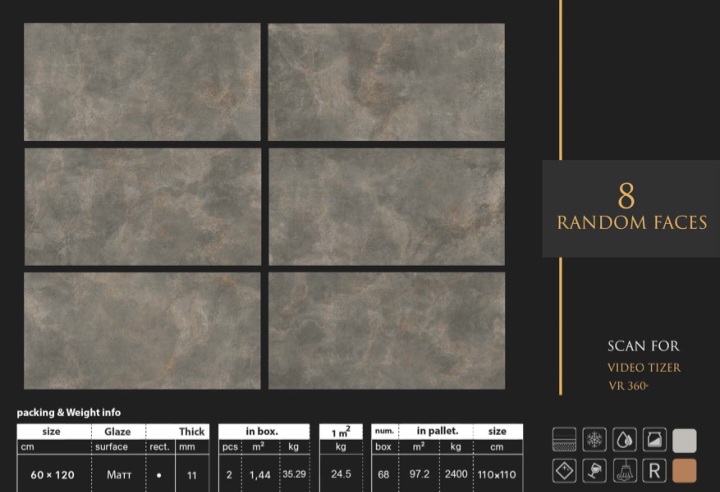Click the 60 × 120 size cell
Image resolution: width=720 pixels, height=492 pixels.
[x=52, y=474]
